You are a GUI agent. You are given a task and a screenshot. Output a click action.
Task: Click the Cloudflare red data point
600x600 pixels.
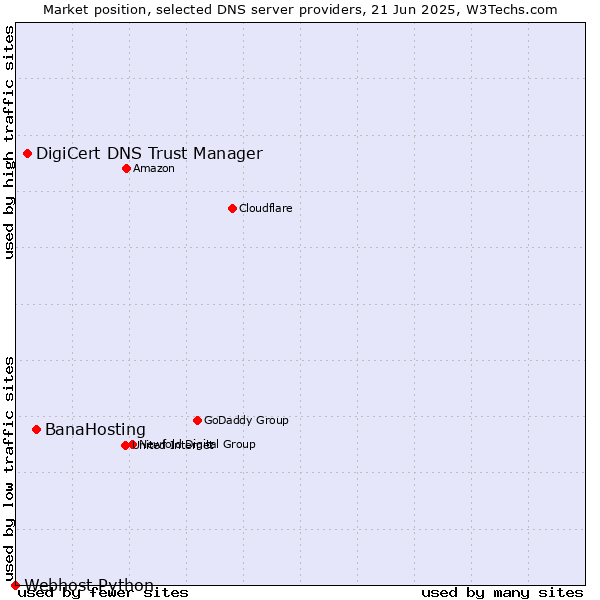coord(232,209)
